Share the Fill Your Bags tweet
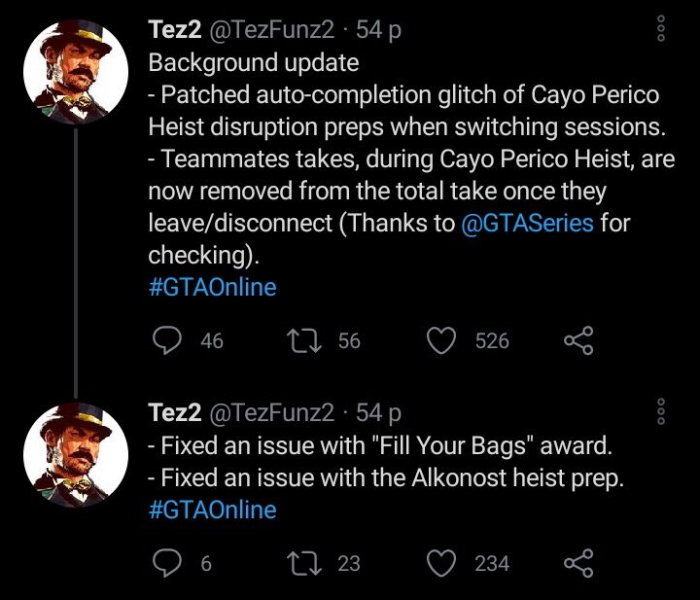Image resolution: width=700 pixels, height=600 pixels. [x=577, y=562]
